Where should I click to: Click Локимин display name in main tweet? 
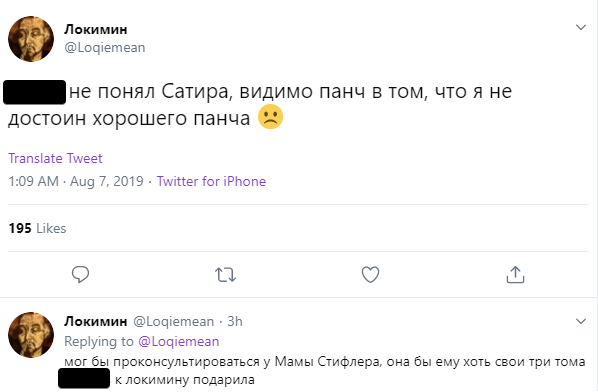[96, 29]
